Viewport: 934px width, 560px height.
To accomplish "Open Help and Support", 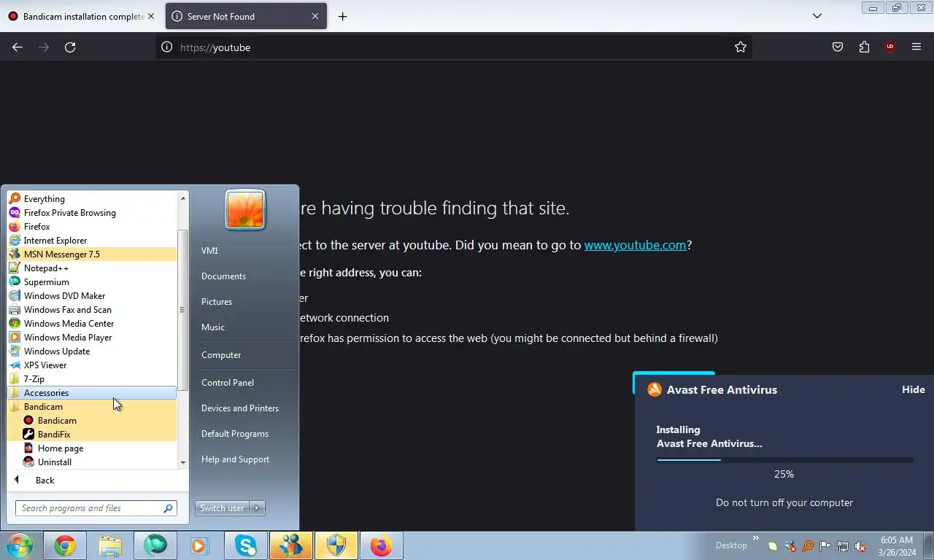I will click(235, 459).
